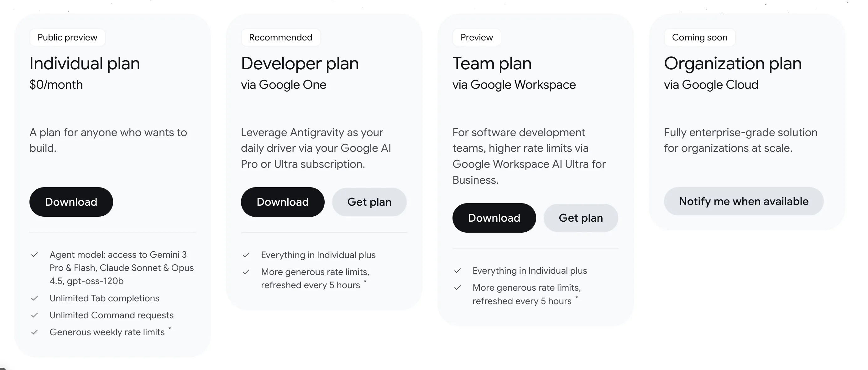Click the Coming soon badge
The width and height of the screenshot is (868, 370).
pyautogui.click(x=699, y=37)
